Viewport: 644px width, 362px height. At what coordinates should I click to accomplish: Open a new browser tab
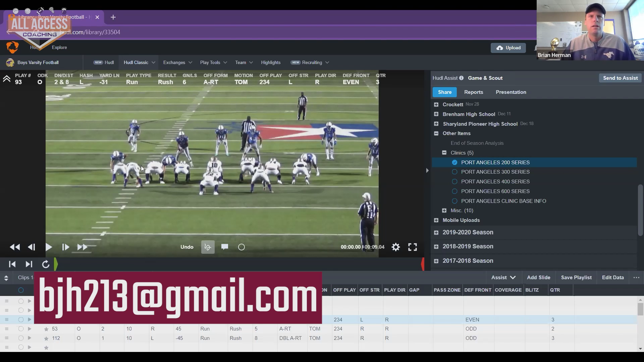[x=113, y=17]
